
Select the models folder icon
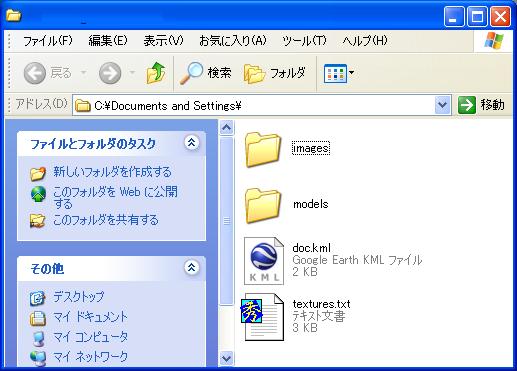coord(263,205)
